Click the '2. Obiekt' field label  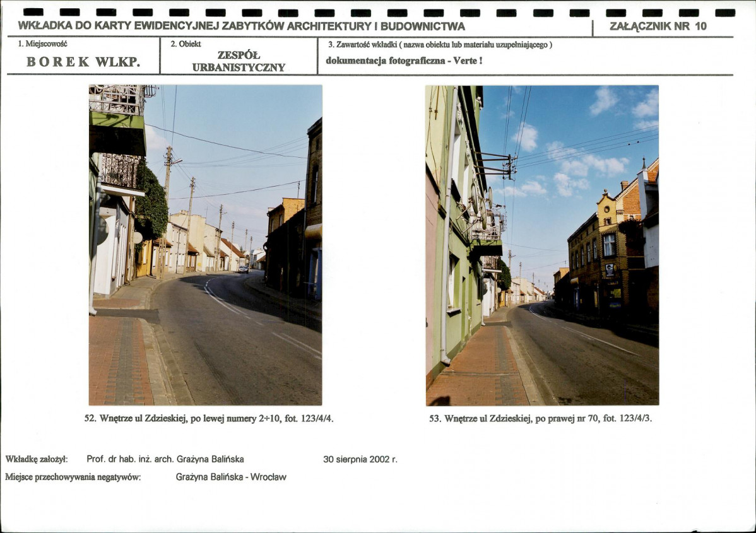pos(186,44)
